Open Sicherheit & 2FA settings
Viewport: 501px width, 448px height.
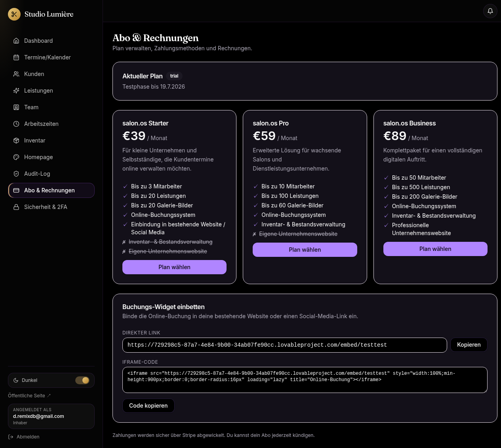51,207
